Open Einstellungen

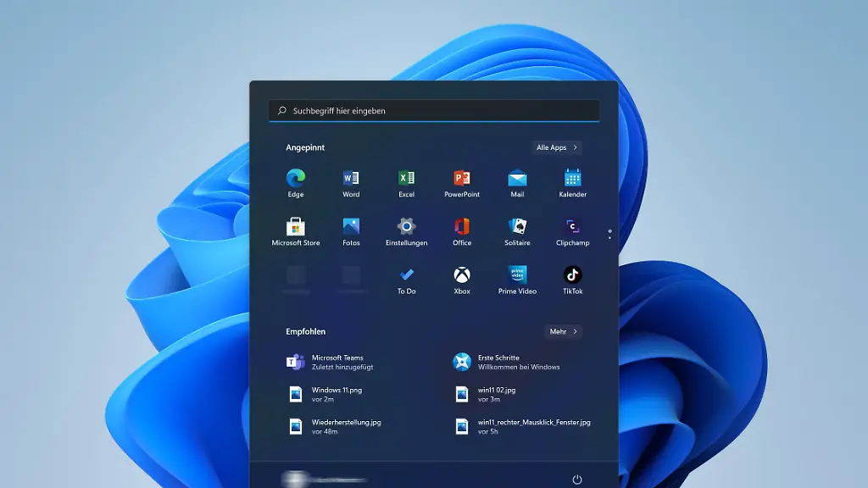click(x=406, y=228)
